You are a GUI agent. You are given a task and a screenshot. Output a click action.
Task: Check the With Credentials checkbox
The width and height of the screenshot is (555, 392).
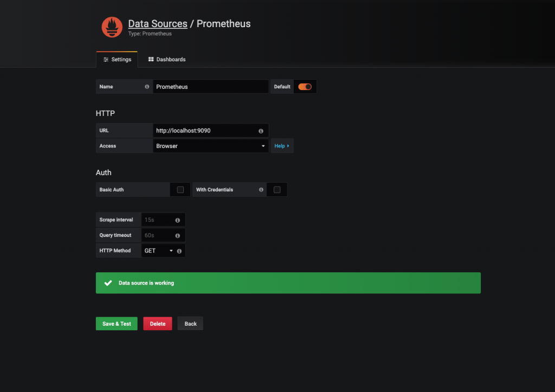tap(277, 190)
